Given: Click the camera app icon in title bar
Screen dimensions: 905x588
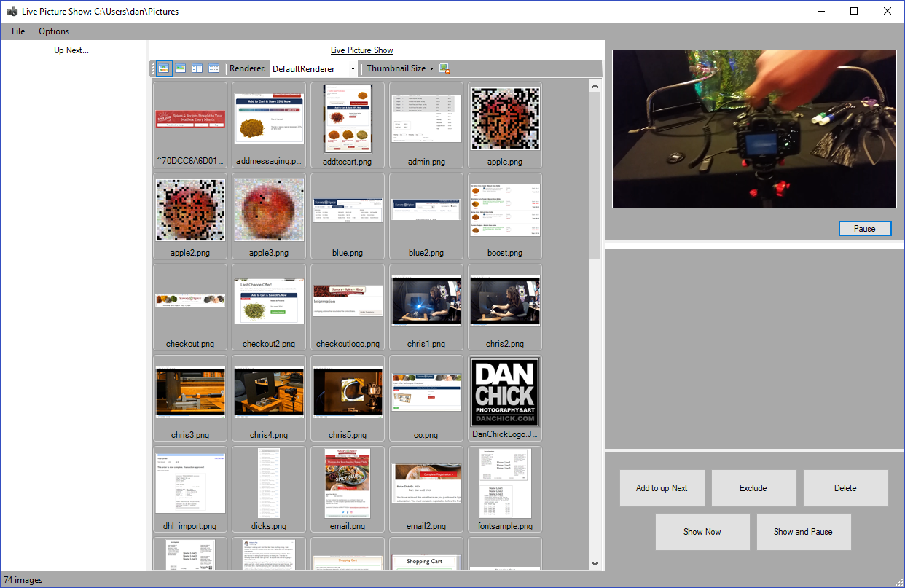Looking at the screenshot, I should click(x=12, y=12).
